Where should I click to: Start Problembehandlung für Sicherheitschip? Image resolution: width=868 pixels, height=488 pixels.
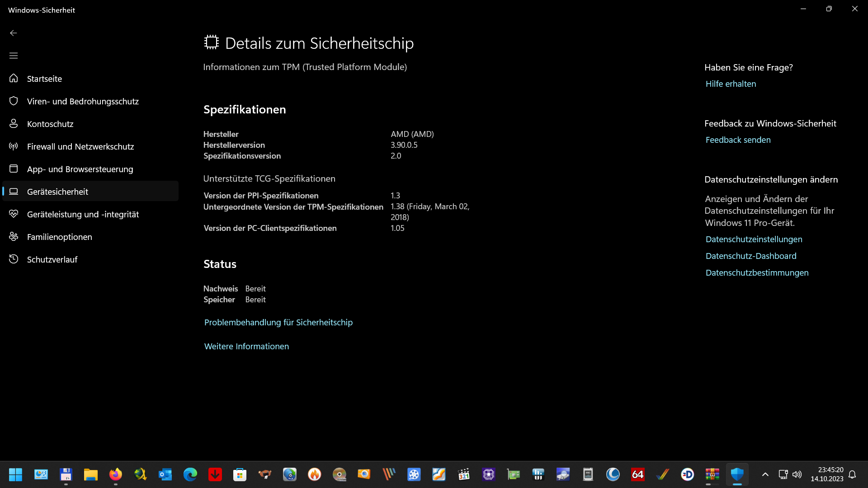(x=278, y=322)
